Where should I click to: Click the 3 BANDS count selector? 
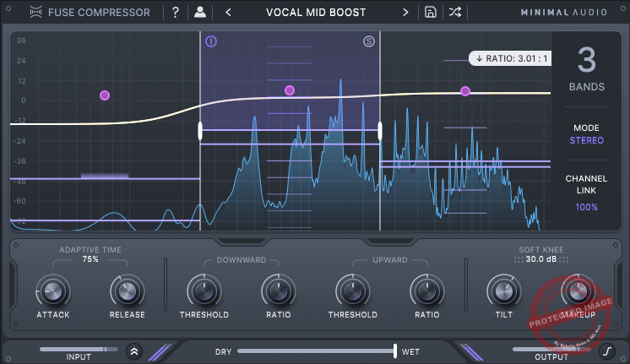click(587, 68)
